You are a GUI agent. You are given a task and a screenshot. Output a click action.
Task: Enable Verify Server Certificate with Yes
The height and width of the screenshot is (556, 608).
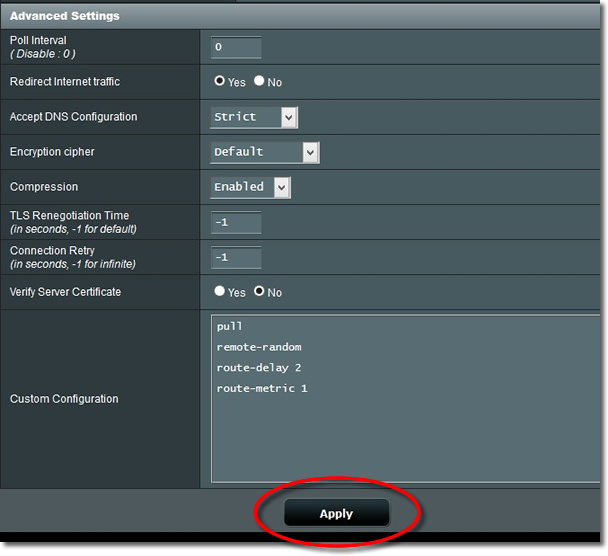(220, 292)
